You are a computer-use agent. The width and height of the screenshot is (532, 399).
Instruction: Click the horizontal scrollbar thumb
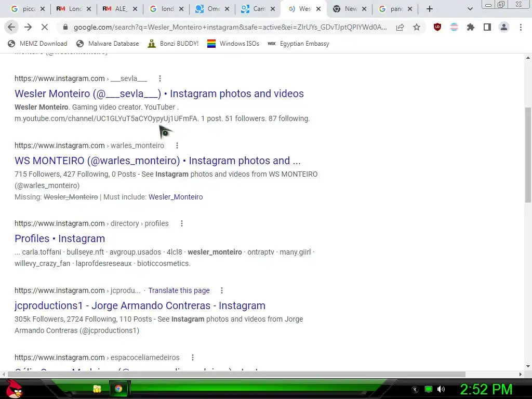[x=236, y=374]
